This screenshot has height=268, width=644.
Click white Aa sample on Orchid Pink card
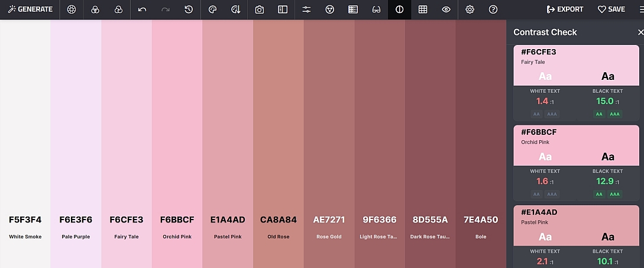point(545,157)
